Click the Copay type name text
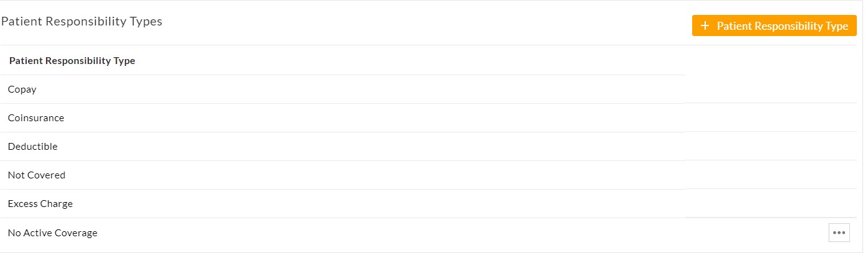Screen dimensions: 868x253 pos(22,90)
